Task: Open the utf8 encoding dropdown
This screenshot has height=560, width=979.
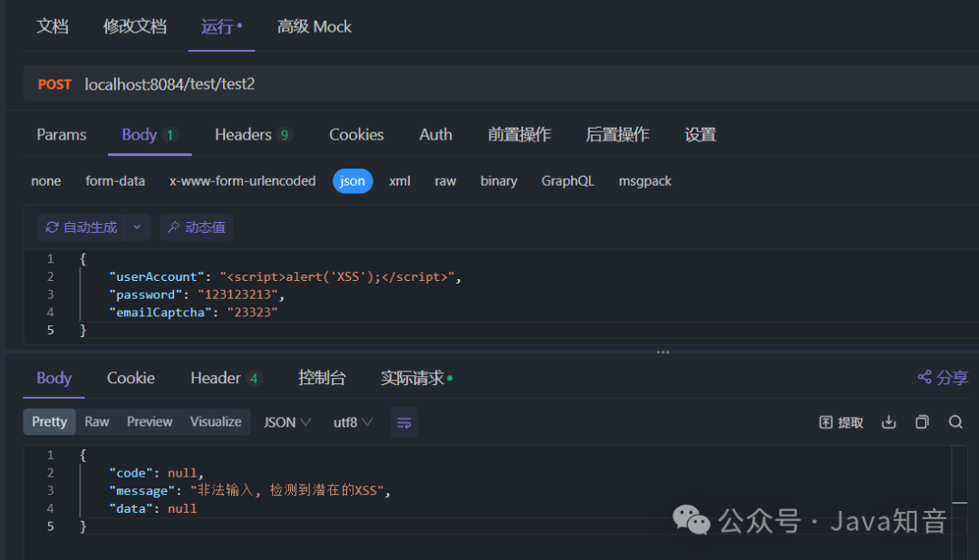Action: coord(353,422)
